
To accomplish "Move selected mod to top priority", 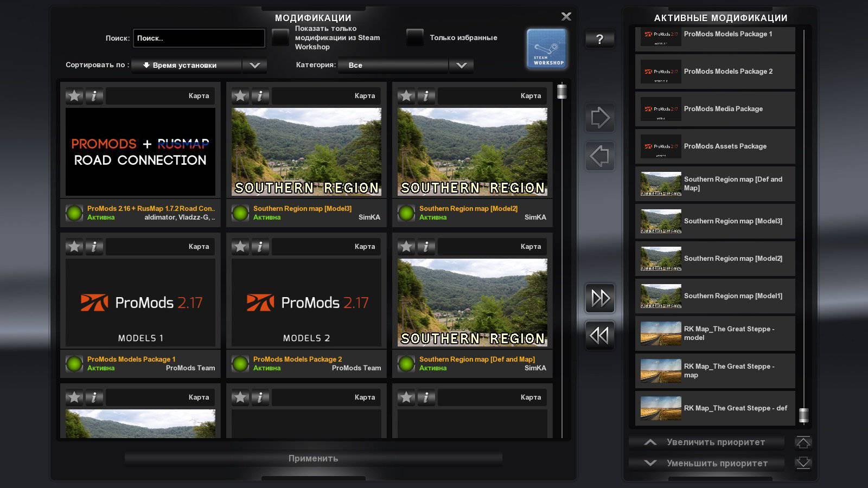I will tap(803, 442).
